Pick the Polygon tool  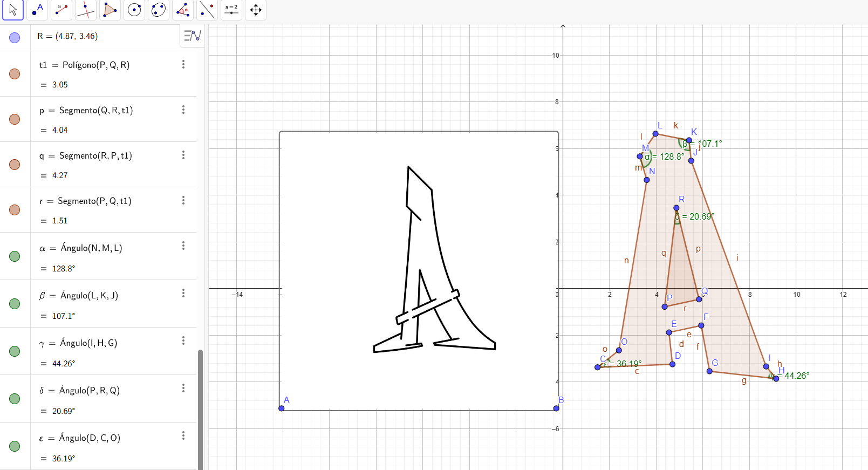pyautogui.click(x=110, y=10)
